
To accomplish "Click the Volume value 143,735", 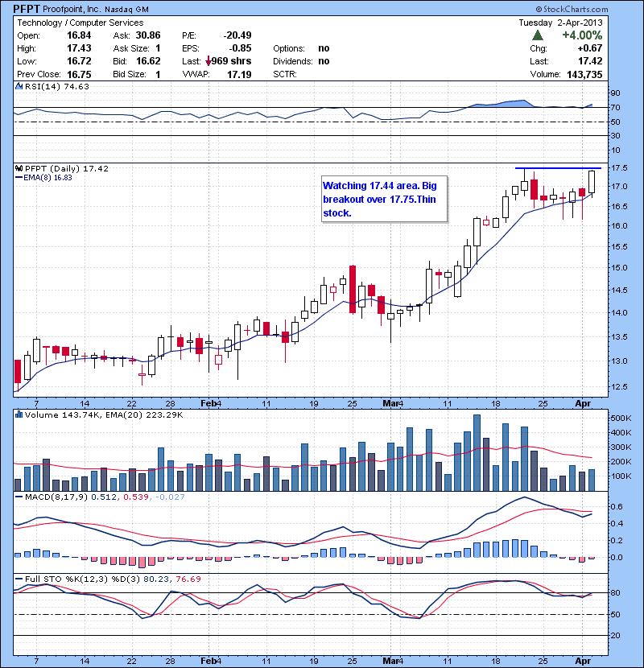I will 584,75.
